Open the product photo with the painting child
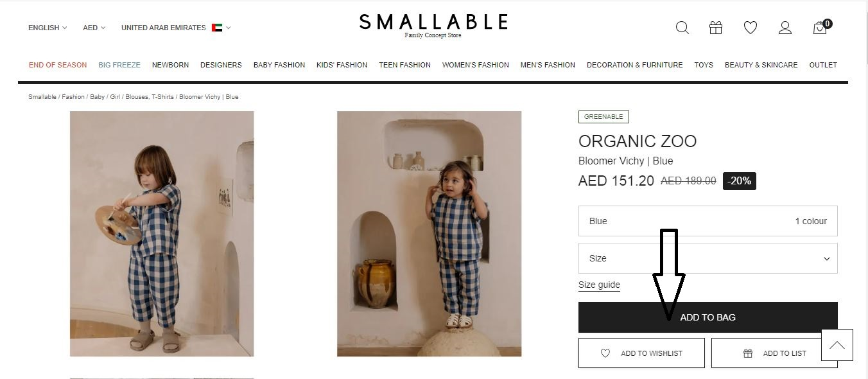 tap(162, 234)
